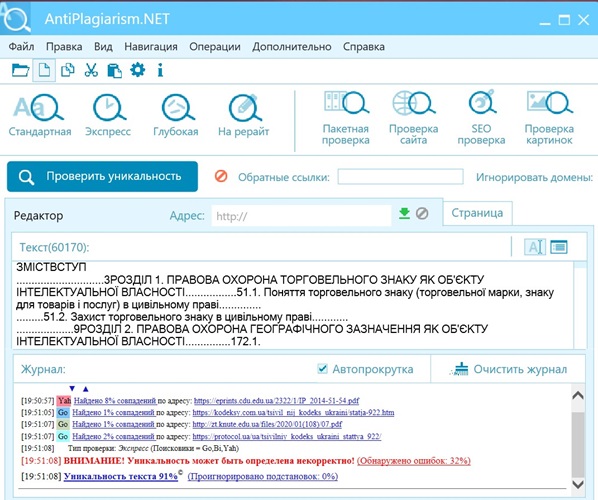Jump to previous match with up triangle
The width and height of the screenshot is (598, 500).
tap(85, 389)
